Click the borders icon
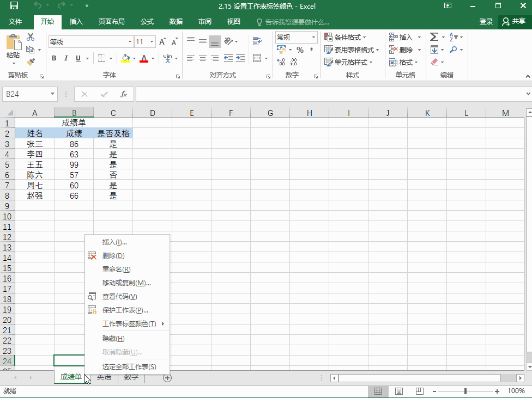 tap(101, 58)
